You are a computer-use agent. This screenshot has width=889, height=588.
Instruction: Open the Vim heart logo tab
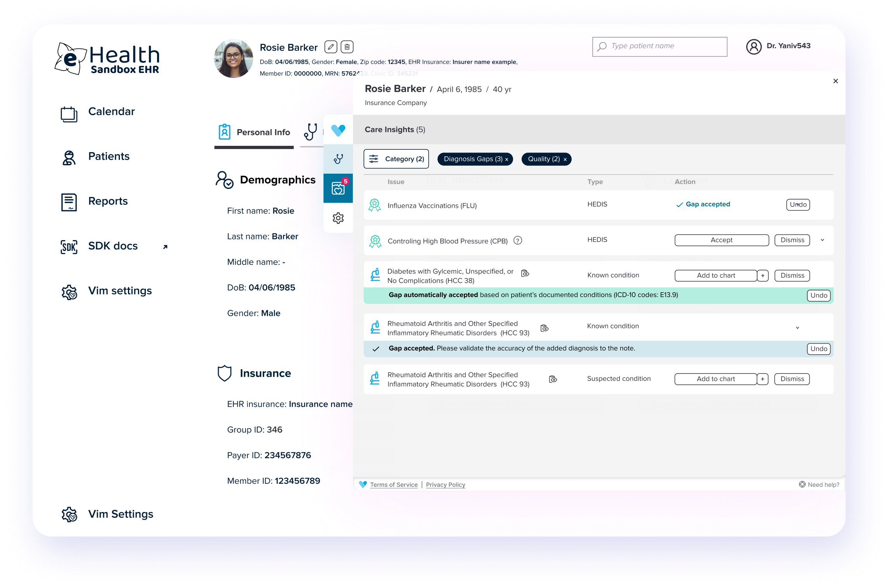[338, 130]
